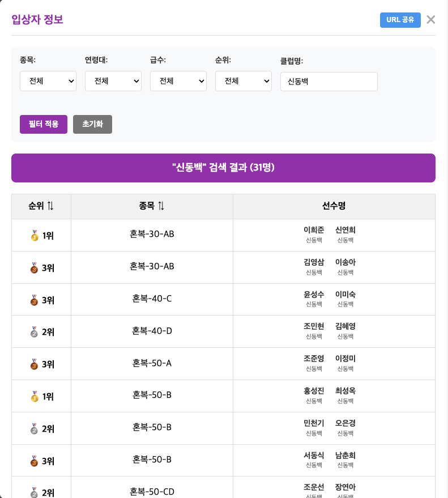Image resolution: width=448 pixels, height=498 pixels.
Task: Click the purple 검색 결과 (31명) banner
Action: point(223,168)
